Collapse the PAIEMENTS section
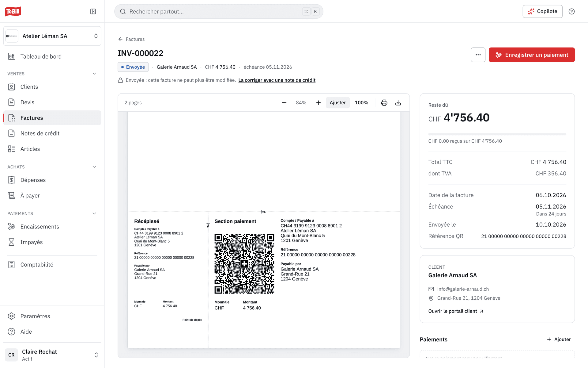588x368 pixels. [94, 213]
